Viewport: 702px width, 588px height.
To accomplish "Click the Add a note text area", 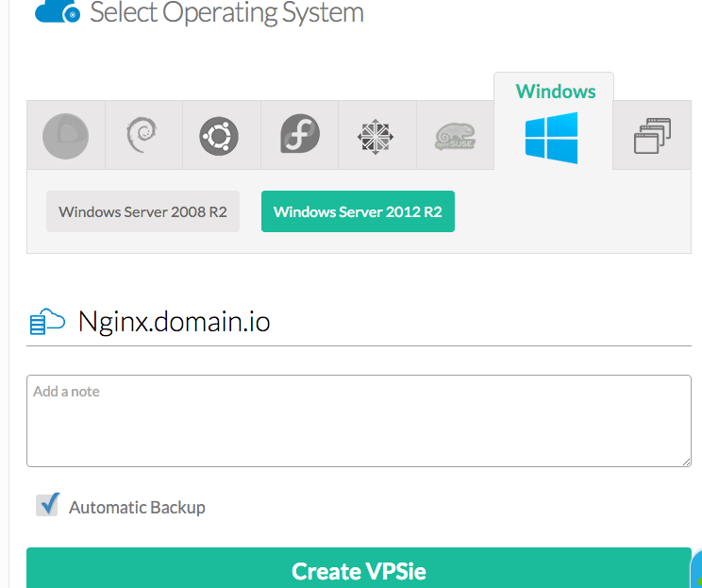I will point(359,421).
